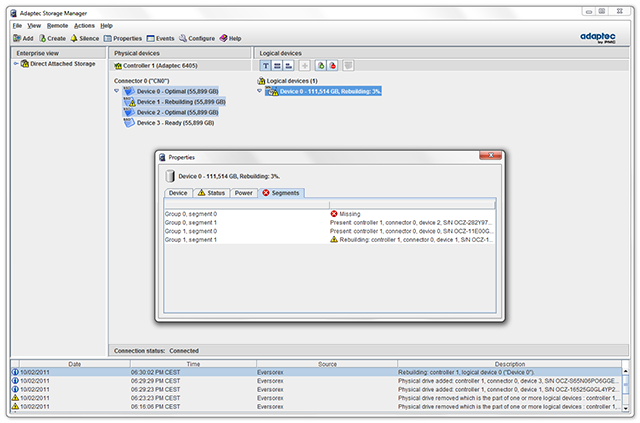The width and height of the screenshot is (640, 423).
Task: Click the greyed-out plus icon in Logical devices toolbar
Action: click(304, 65)
